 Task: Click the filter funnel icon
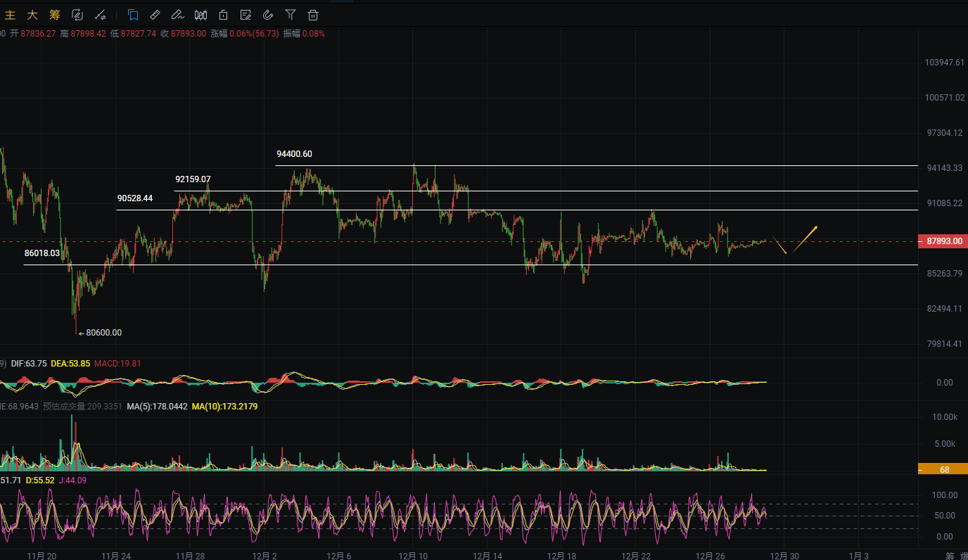tap(291, 15)
